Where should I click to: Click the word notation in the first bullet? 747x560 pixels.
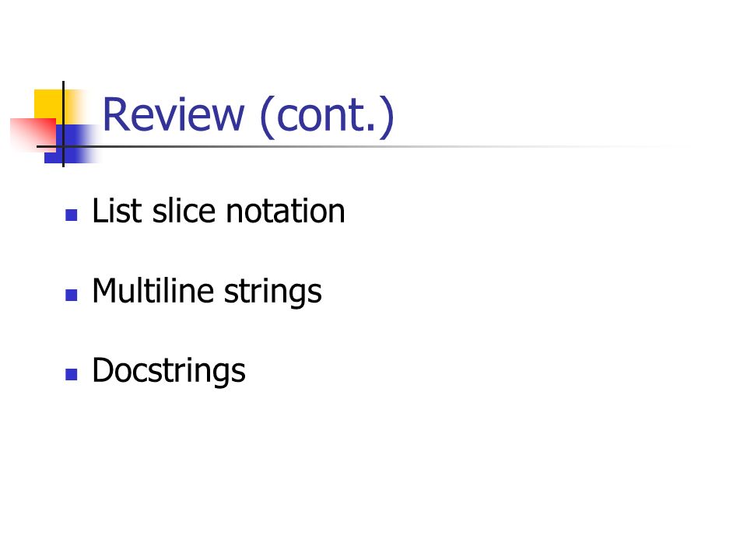coord(286,212)
